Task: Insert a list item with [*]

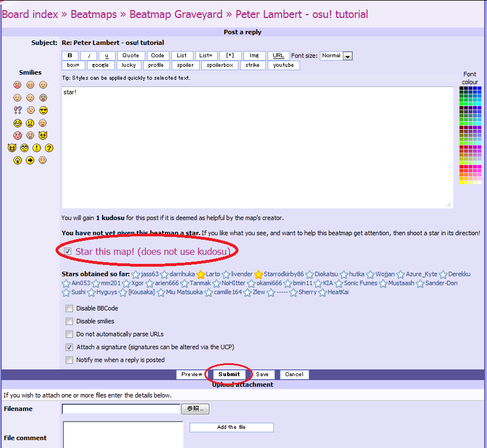Action: [230, 56]
